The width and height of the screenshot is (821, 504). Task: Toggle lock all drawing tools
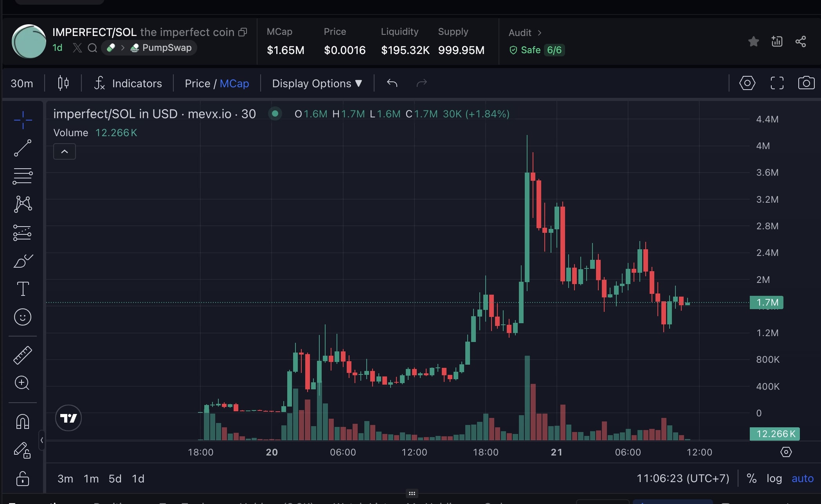pyautogui.click(x=23, y=478)
